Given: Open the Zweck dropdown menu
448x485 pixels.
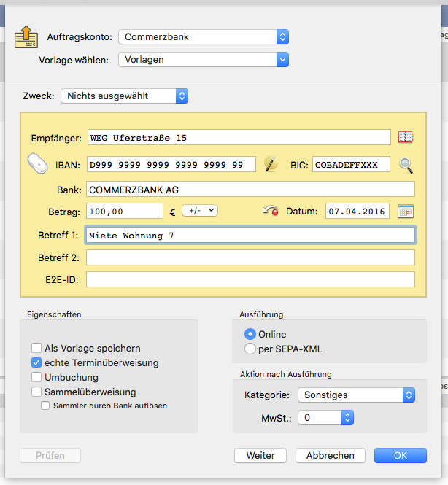Looking at the screenshot, I should click(x=125, y=96).
